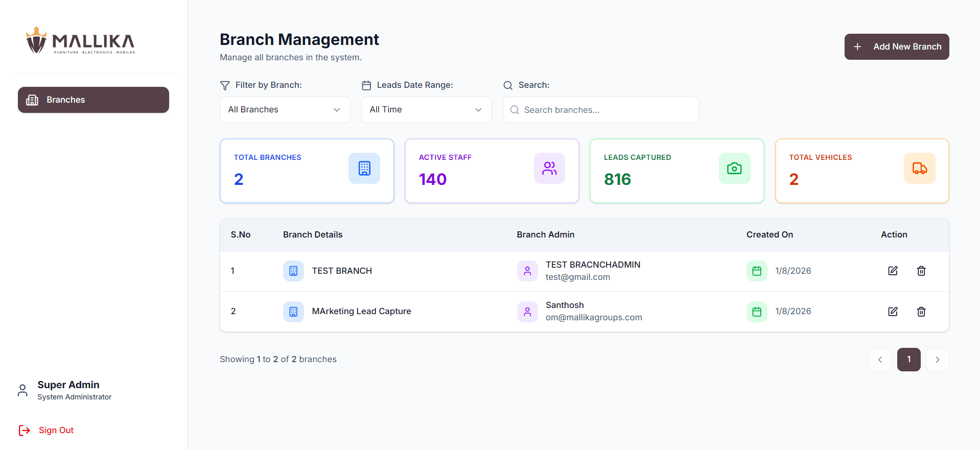Go to the next page arrow
The height and width of the screenshot is (450, 980).
click(937, 360)
